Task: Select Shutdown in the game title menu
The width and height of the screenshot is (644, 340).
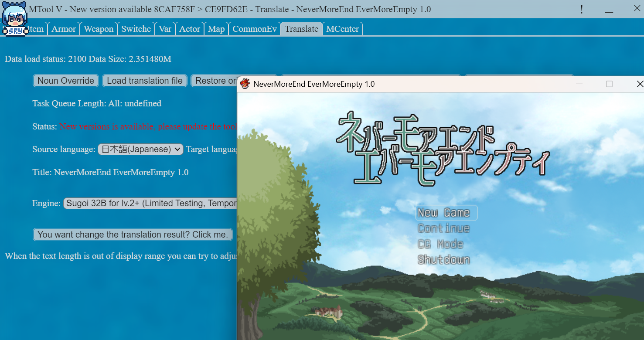Action: coord(444,260)
